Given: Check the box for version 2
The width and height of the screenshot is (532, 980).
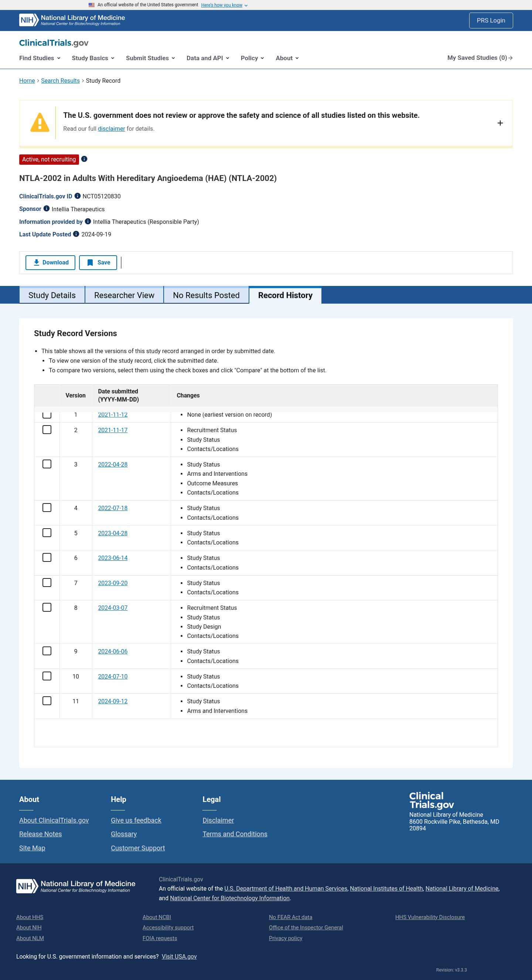Looking at the screenshot, I should click(47, 430).
